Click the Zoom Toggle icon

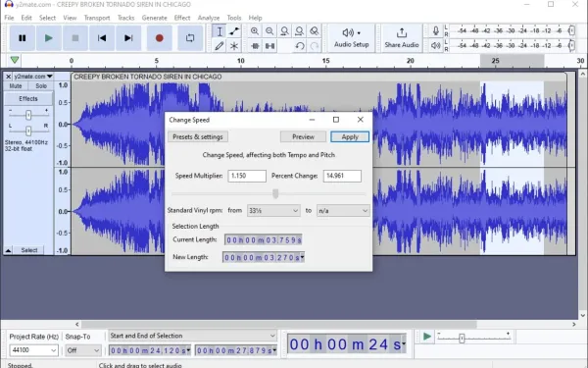(x=315, y=31)
